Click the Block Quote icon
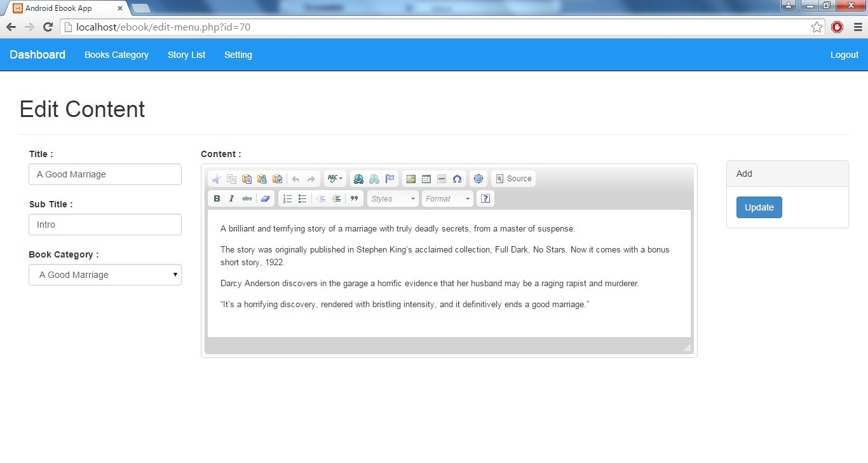868x463 pixels. coord(355,198)
